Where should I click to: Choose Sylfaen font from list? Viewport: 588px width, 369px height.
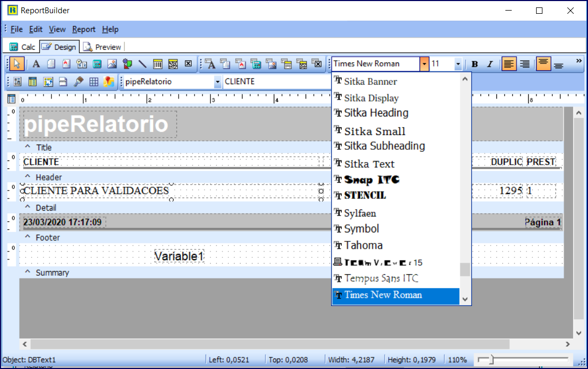pos(396,213)
